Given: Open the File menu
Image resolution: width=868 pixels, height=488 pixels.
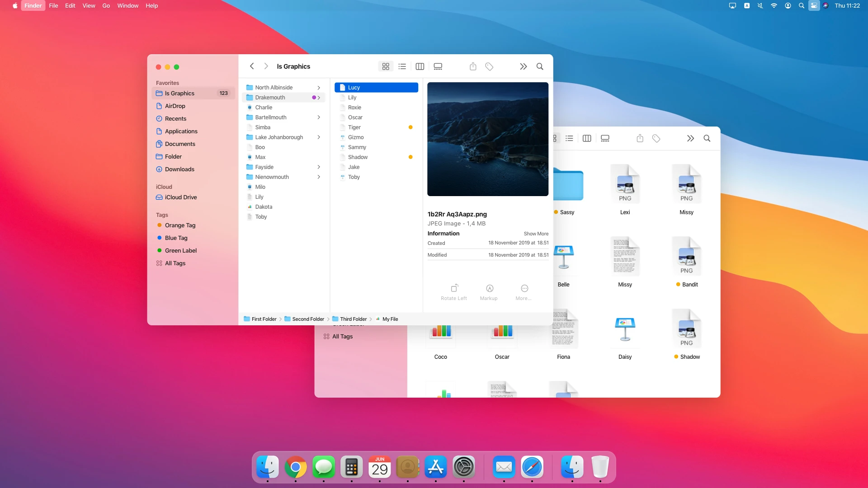Looking at the screenshot, I should pos(53,5).
